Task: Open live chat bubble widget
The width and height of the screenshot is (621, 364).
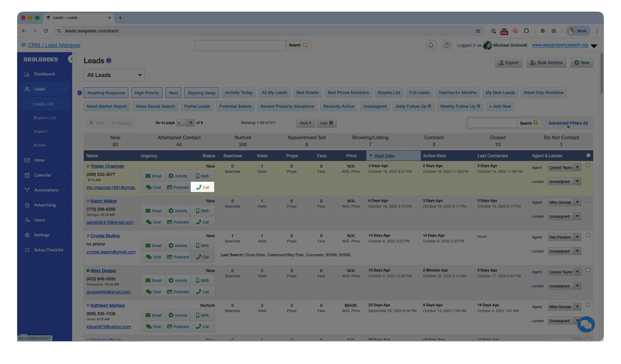Action: (x=586, y=324)
